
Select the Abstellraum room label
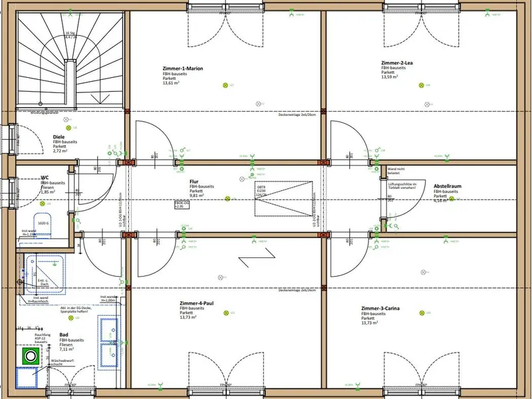tap(447, 186)
